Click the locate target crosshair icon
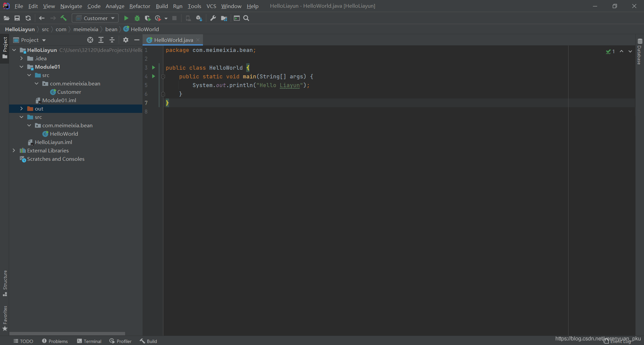Screen dimensions: 644x345 (90, 40)
